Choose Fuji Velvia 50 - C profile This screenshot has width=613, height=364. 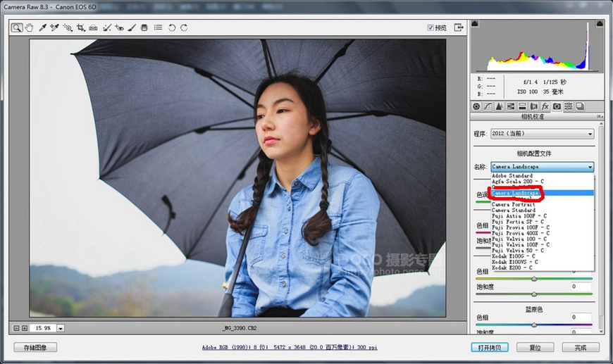tap(543, 251)
